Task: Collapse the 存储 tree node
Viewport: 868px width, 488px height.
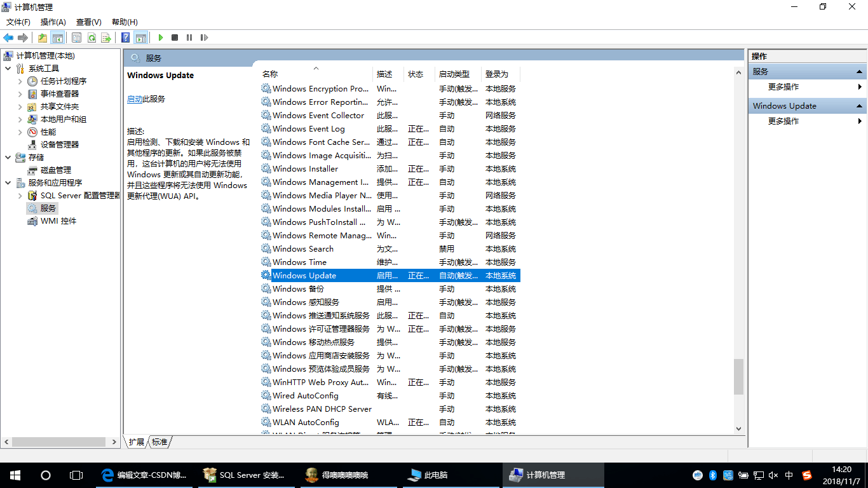Action: click(x=8, y=158)
